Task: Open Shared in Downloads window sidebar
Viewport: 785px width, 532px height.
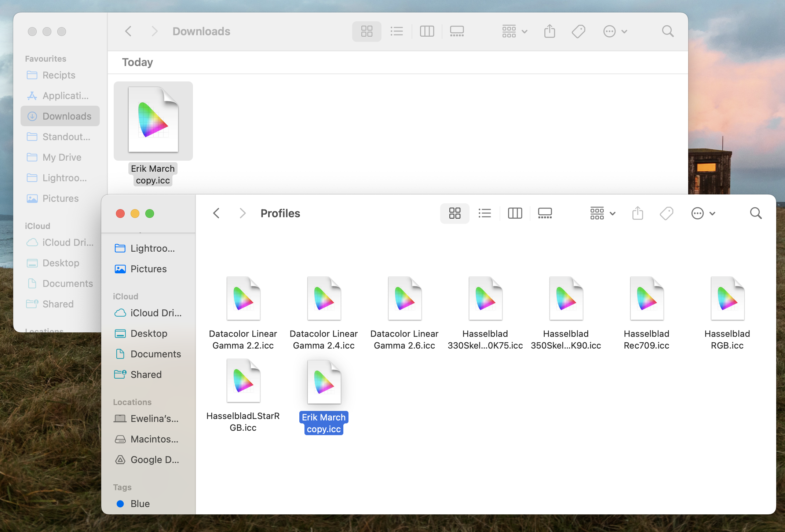Action: 60,304
